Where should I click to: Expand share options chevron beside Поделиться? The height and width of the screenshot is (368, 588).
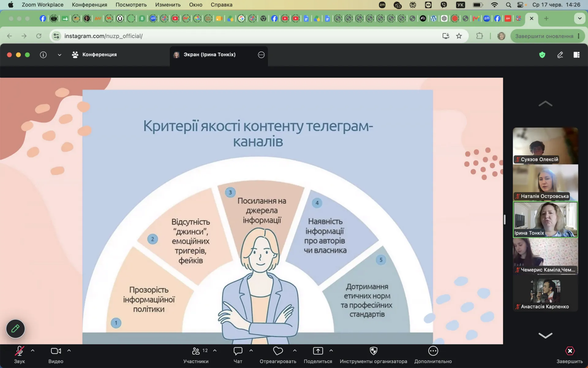tap(331, 351)
